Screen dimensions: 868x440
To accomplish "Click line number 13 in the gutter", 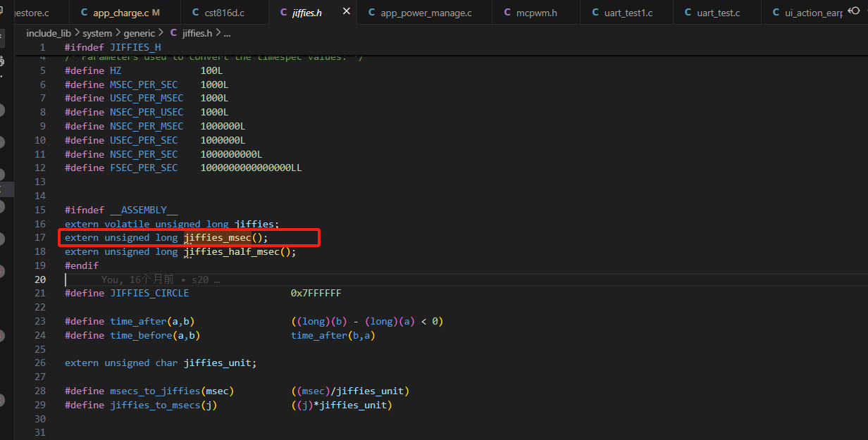I will pos(39,182).
